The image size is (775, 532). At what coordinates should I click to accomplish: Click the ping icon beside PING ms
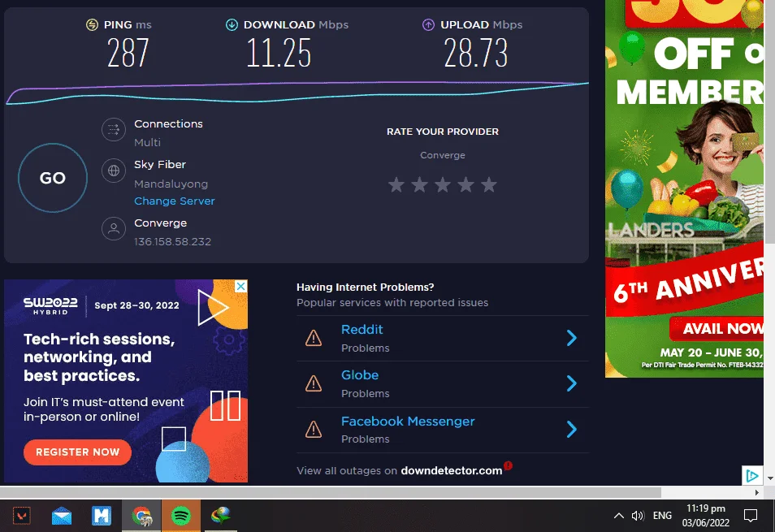[92, 24]
